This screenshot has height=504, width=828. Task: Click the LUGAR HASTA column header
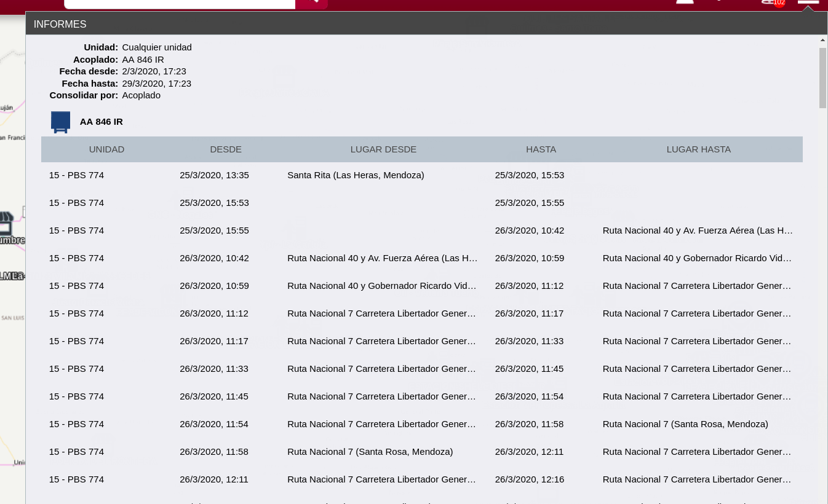(698, 149)
